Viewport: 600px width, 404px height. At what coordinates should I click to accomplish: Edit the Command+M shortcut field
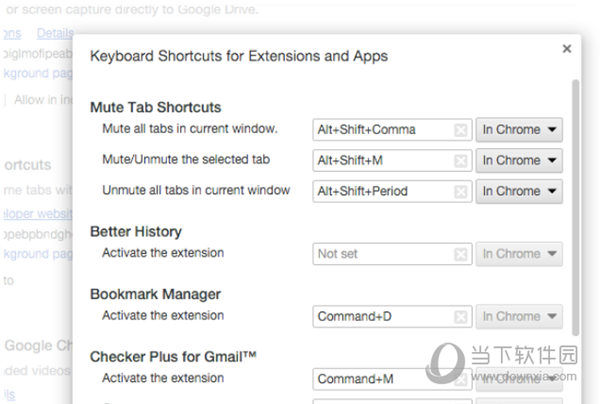(392, 379)
